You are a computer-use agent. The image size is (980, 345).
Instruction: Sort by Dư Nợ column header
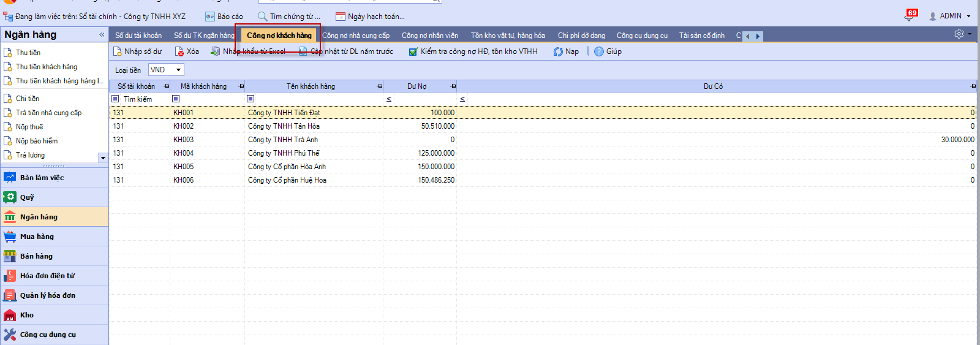(x=417, y=86)
